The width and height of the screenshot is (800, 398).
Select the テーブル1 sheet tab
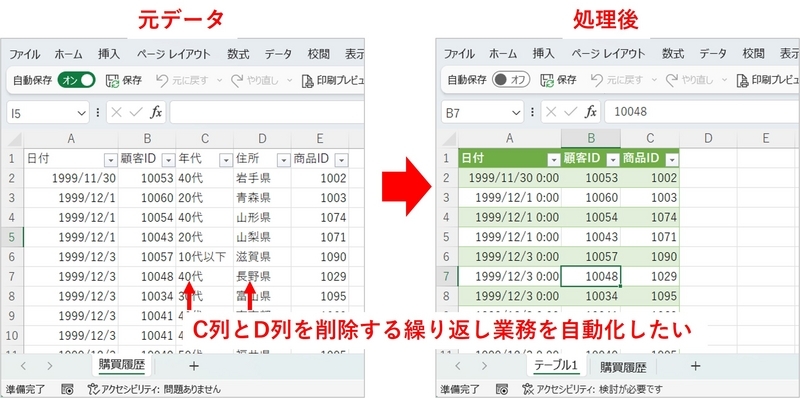click(555, 366)
